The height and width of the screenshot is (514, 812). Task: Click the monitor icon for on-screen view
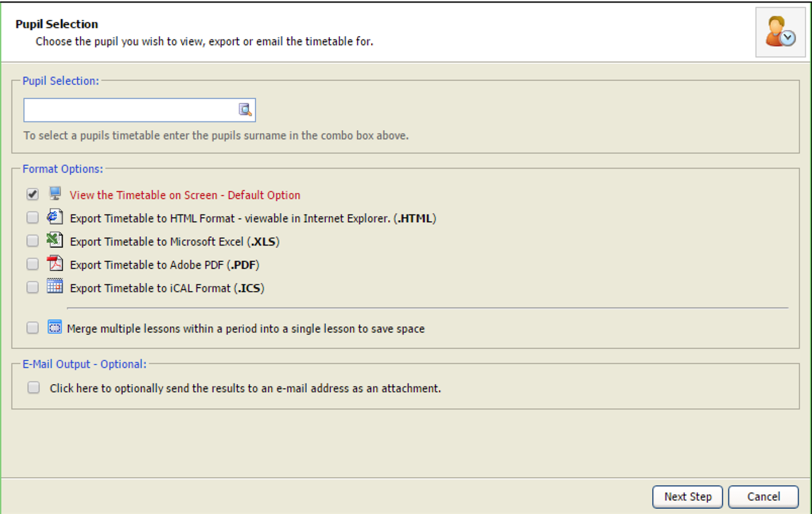pyautogui.click(x=55, y=194)
